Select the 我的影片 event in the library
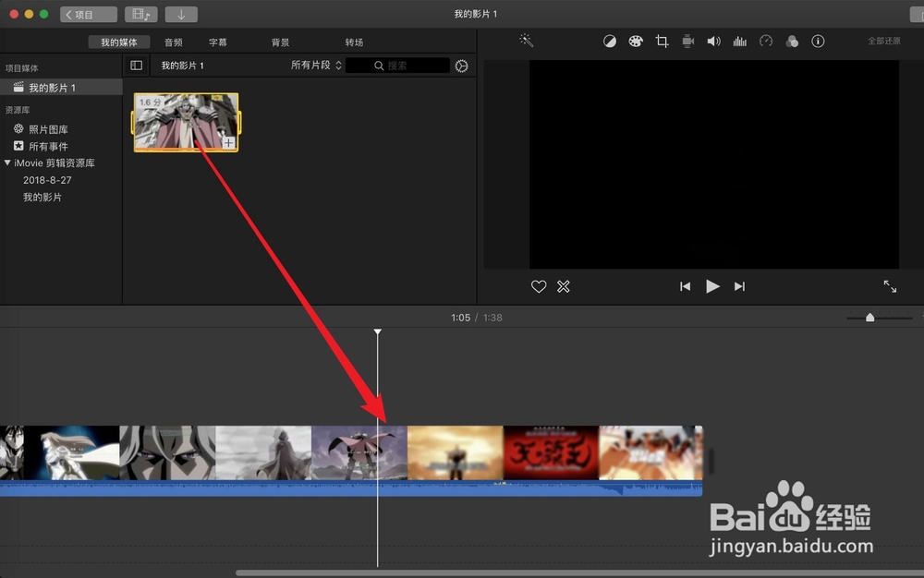Viewport: 924px width, 578px height. [x=43, y=198]
